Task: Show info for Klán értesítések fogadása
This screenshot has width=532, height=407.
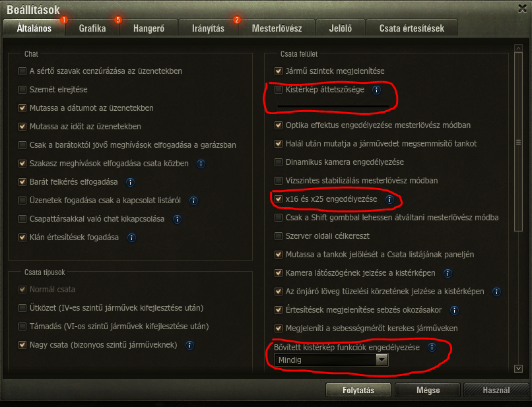Action: tap(131, 237)
